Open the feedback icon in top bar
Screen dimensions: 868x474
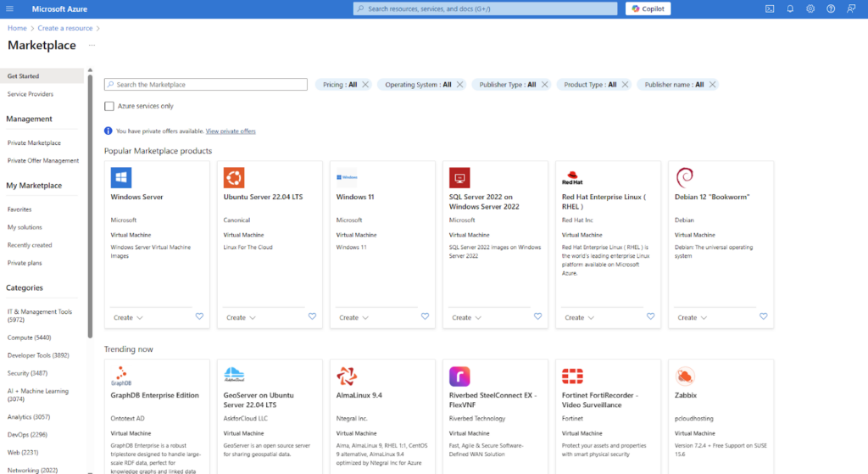click(x=851, y=8)
